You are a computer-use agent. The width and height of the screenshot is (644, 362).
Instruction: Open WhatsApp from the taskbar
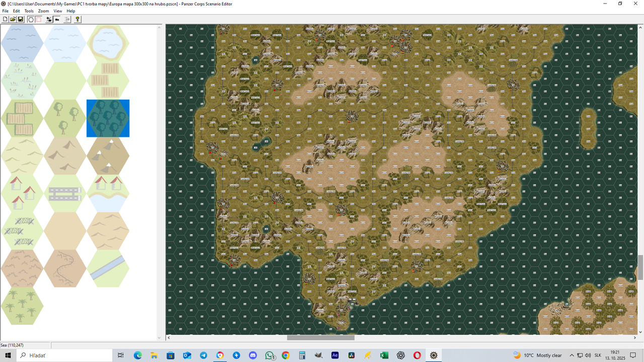click(270, 355)
